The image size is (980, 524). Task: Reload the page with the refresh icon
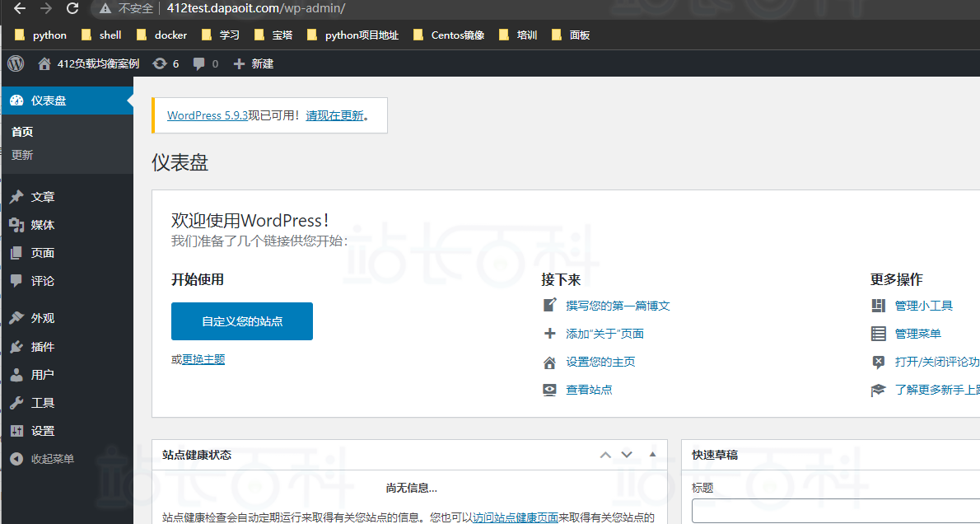pos(72,9)
